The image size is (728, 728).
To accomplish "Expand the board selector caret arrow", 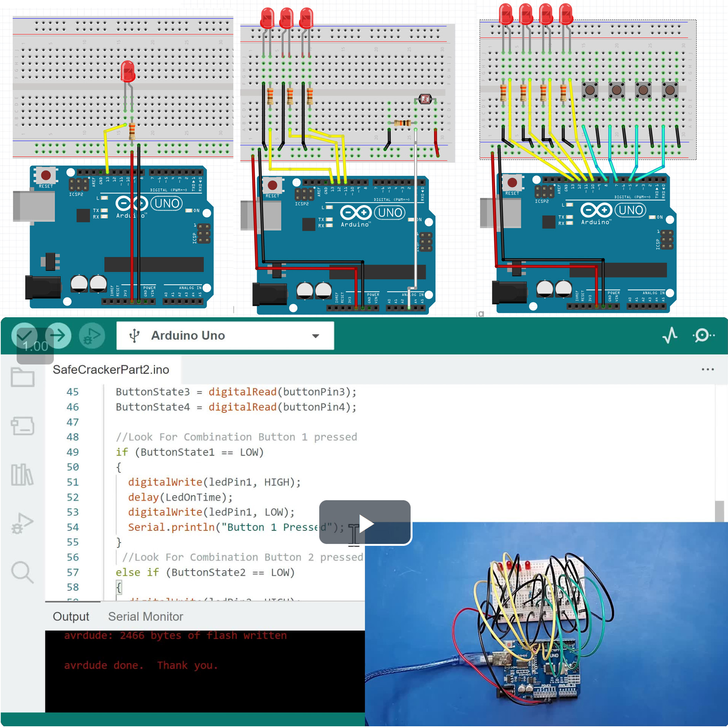I will [x=316, y=335].
